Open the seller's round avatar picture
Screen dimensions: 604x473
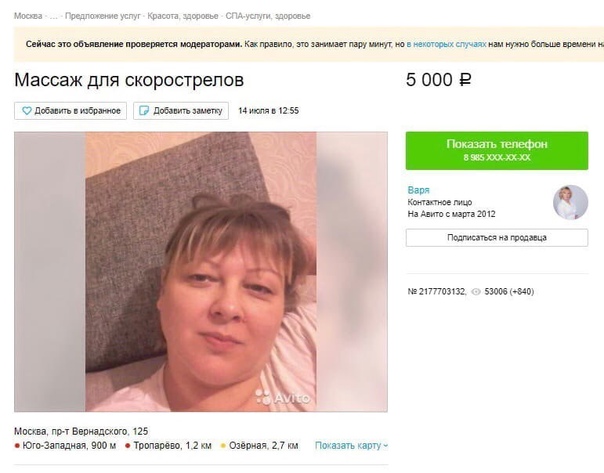(x=570, y=202)
